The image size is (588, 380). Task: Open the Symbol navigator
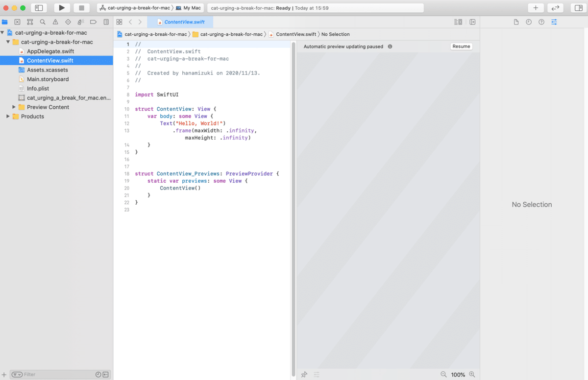coord(30,22)
